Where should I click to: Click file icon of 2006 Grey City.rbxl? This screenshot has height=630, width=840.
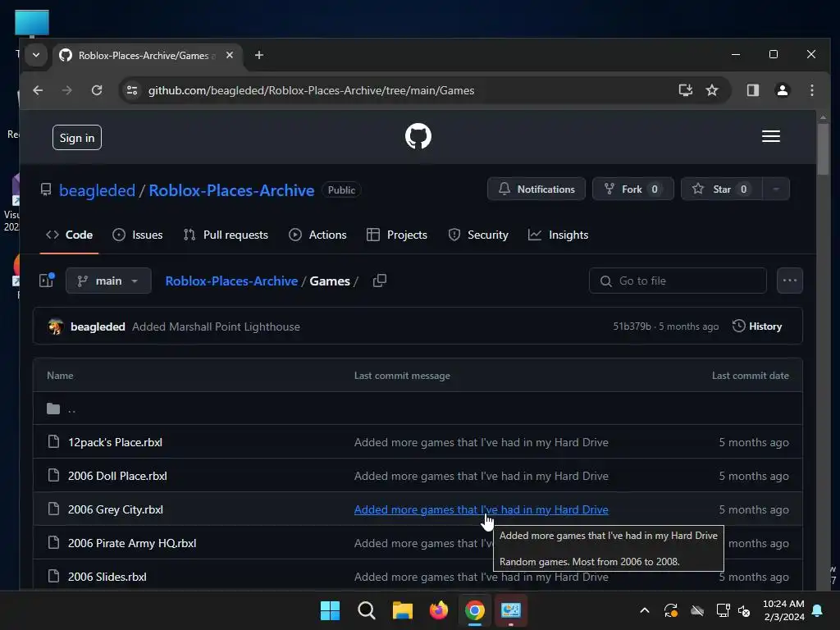click(53, 509)
